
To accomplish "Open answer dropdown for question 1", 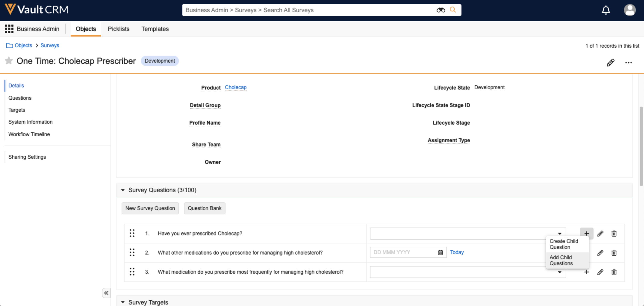I will [560, 234].
